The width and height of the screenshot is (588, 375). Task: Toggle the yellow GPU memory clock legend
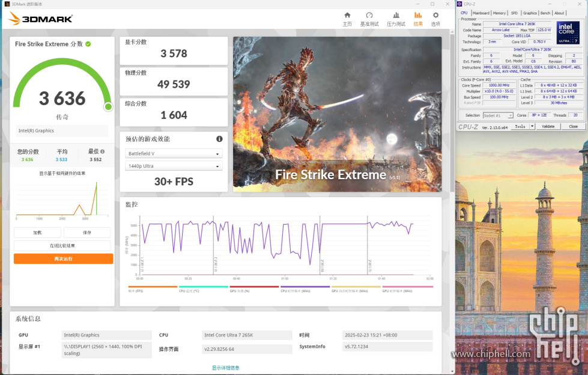(356, 287)
